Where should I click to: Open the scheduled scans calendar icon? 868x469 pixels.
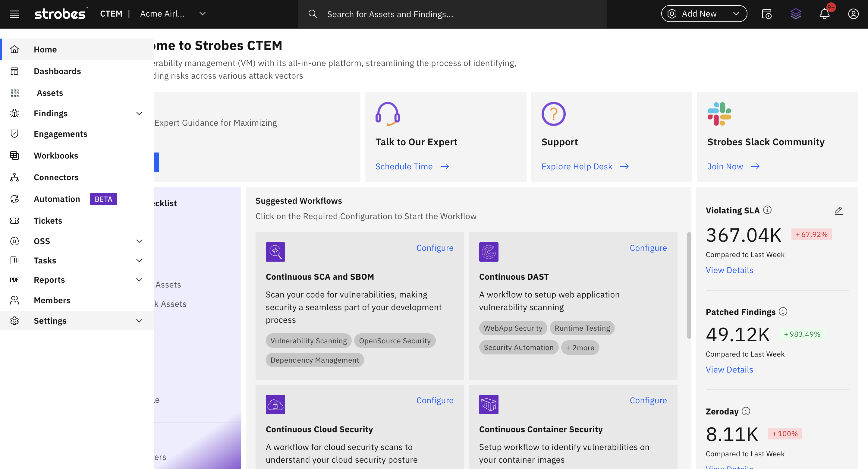(766, 14)
